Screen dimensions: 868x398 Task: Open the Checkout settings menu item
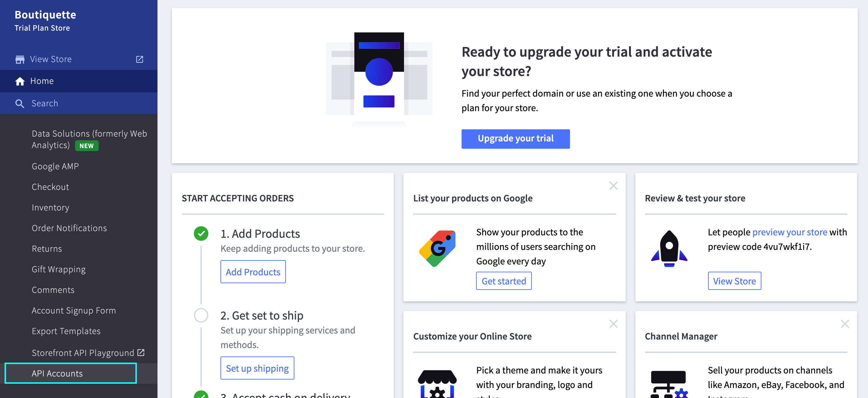coord(50,187)
